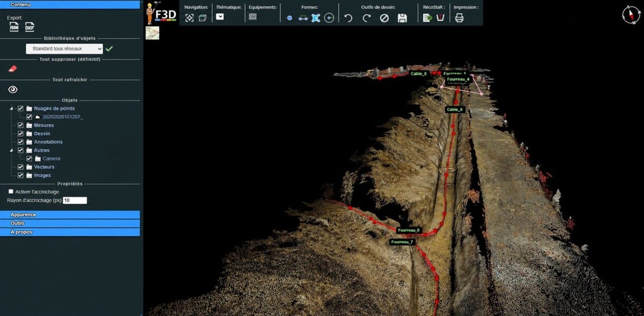Open the Equipements dropdown
This screenshot has width=644, height=316.
pyautogui.click(x=253, y=16)
